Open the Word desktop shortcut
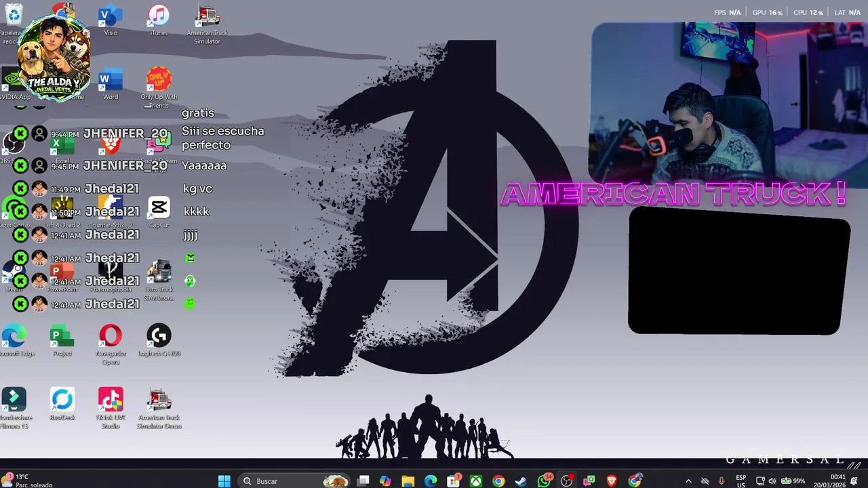Screen dimensions: 868x488 coord(110,84)
